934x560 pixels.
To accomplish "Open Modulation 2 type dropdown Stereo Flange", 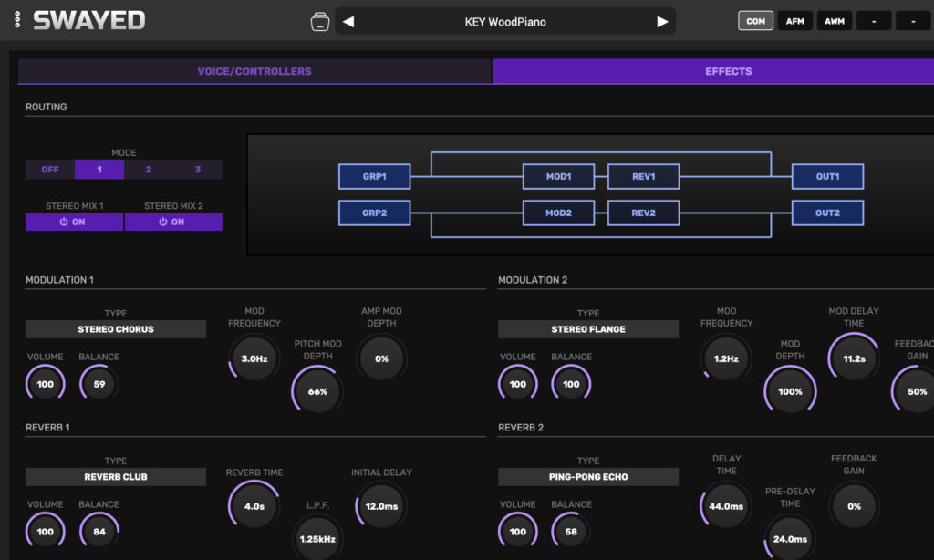I will point(588,329).
